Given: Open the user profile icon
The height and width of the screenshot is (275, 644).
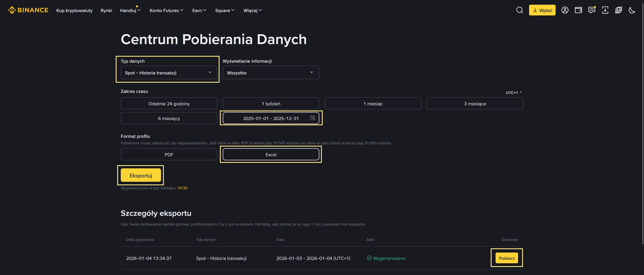Looking at the screenshot, I should point(565,10).
